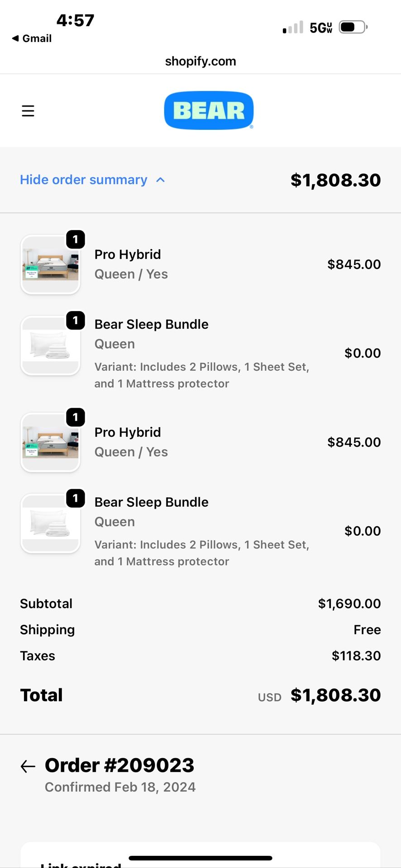Open first Bear Sleep Bundle thumbnail
This screenshot has width=401, height=868.
[x=50, y=346]
